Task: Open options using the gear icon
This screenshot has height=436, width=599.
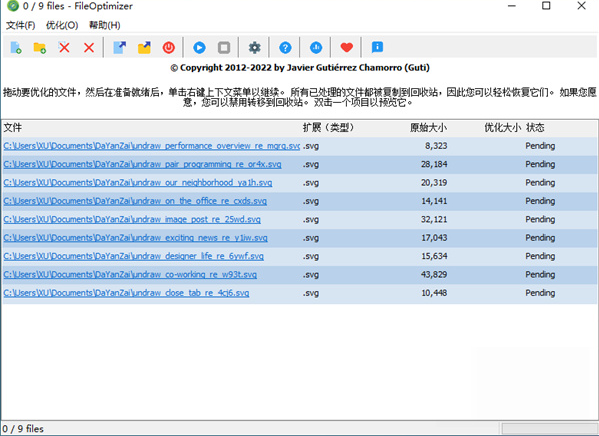Action: click(254, 47)
